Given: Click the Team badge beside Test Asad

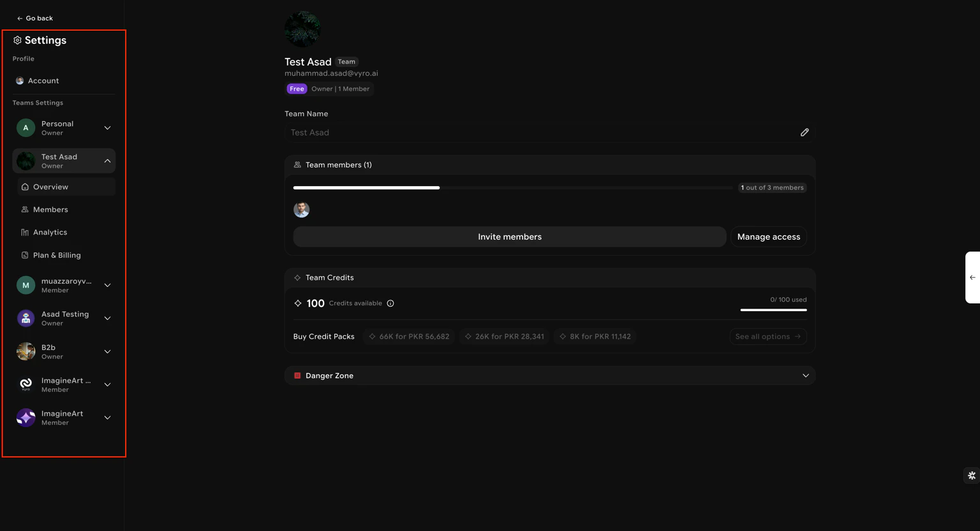Looking at the screenshot, I should click(x=346, y=62).
